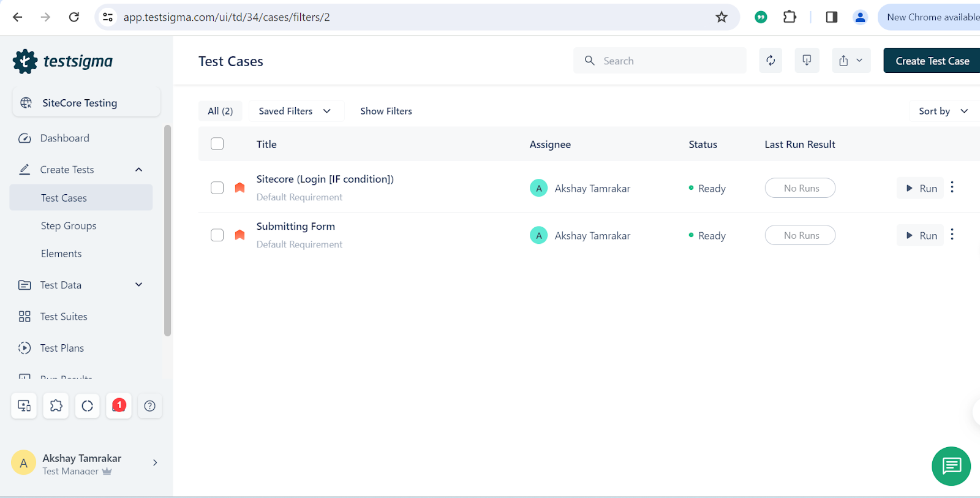Click the Assignee column header
This screenshot has width=980, height=498.
coord(550,145)
